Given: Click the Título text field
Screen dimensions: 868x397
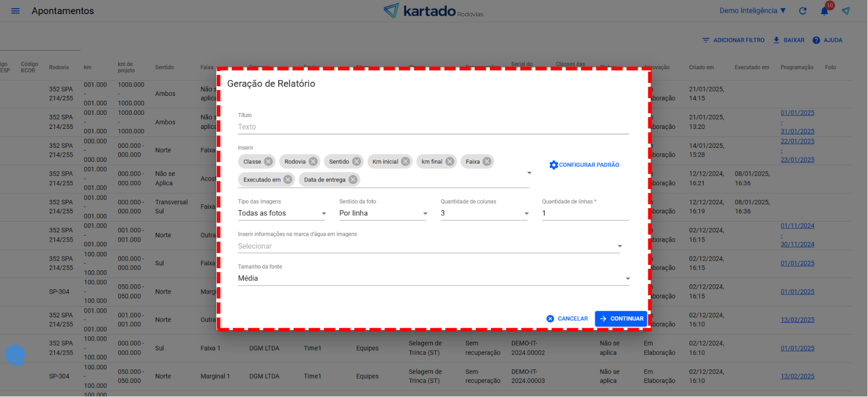Looking at the screenshot, I should coord(433,127).
